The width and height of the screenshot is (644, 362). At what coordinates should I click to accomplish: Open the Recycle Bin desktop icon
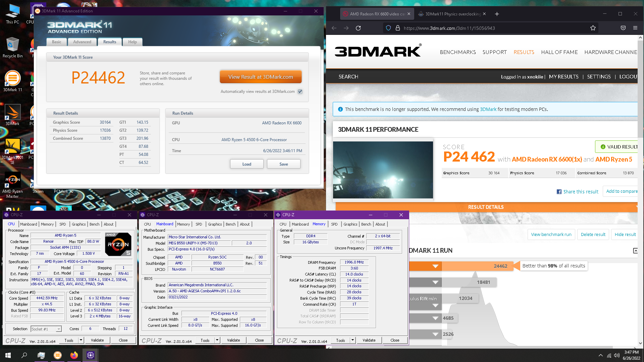coord(12,47)
